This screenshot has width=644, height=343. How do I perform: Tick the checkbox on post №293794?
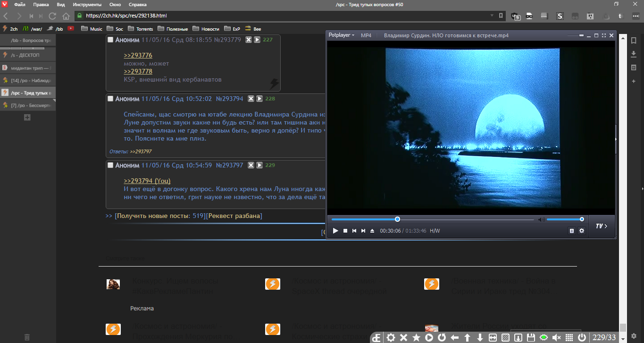(110, 99)
